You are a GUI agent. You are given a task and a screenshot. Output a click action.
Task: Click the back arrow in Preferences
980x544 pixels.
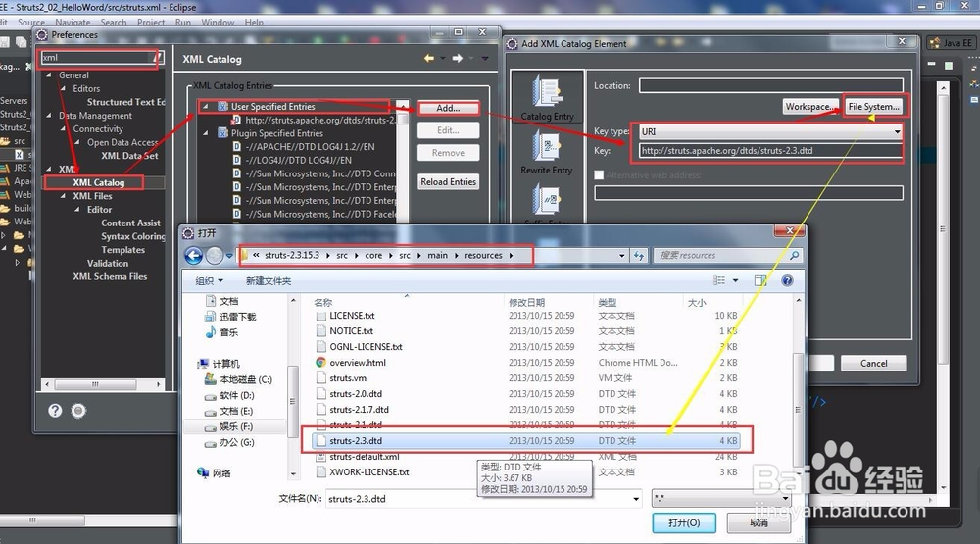click(x=429, y=58)
